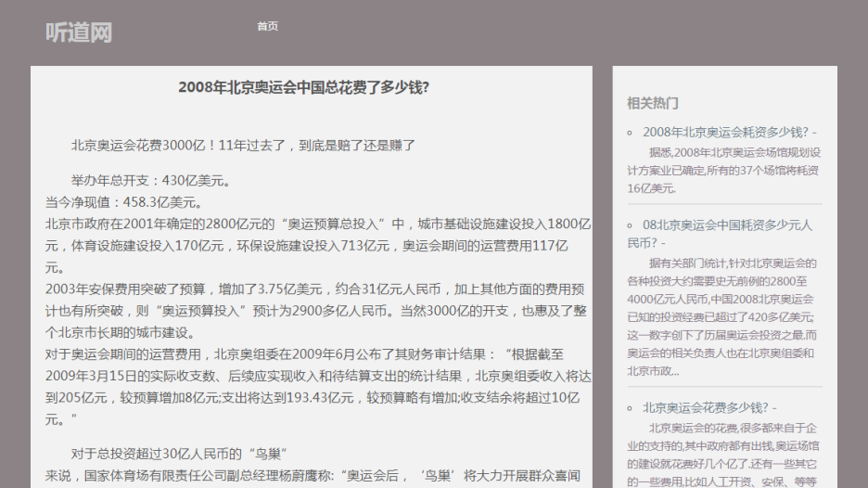Click the line 对于总投资超过30亿人民币的“鸟巢”

pos(179,454)
